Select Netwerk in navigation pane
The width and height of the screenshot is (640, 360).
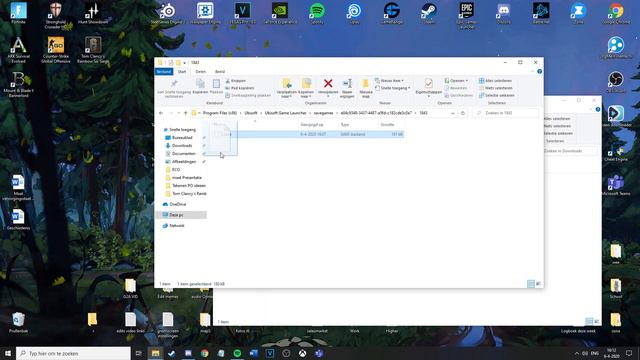(177, 226)
